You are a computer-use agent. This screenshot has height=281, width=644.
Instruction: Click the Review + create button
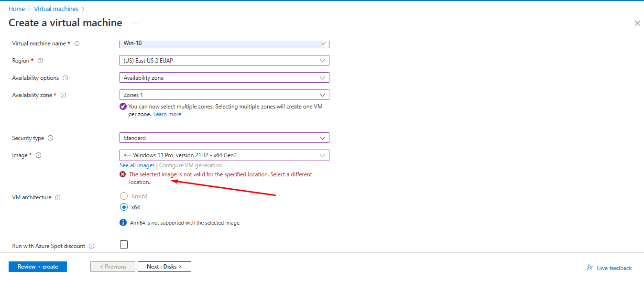point(37,266)
